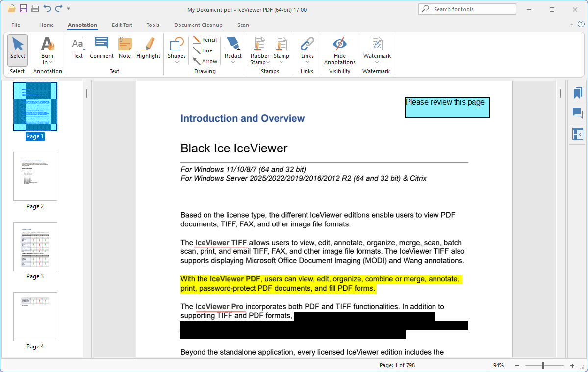
Task: Open the Edit Text tab
Action: 122,25
